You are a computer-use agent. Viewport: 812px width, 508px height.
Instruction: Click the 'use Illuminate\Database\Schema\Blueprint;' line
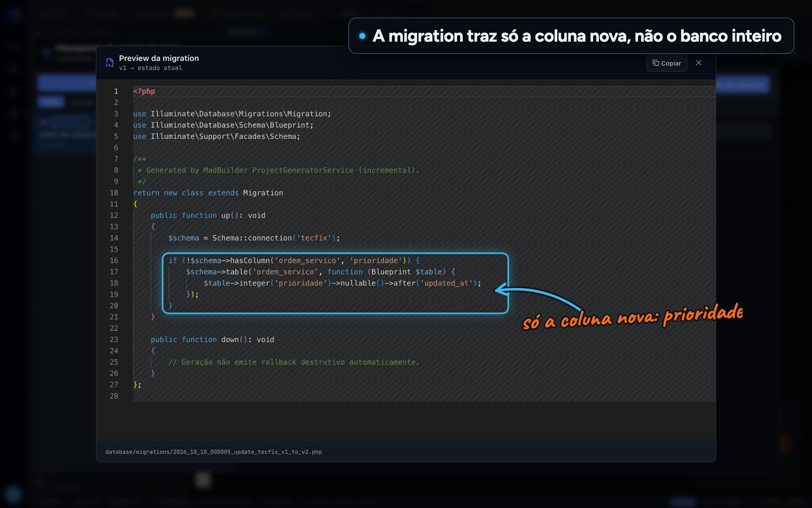point(223,125)
